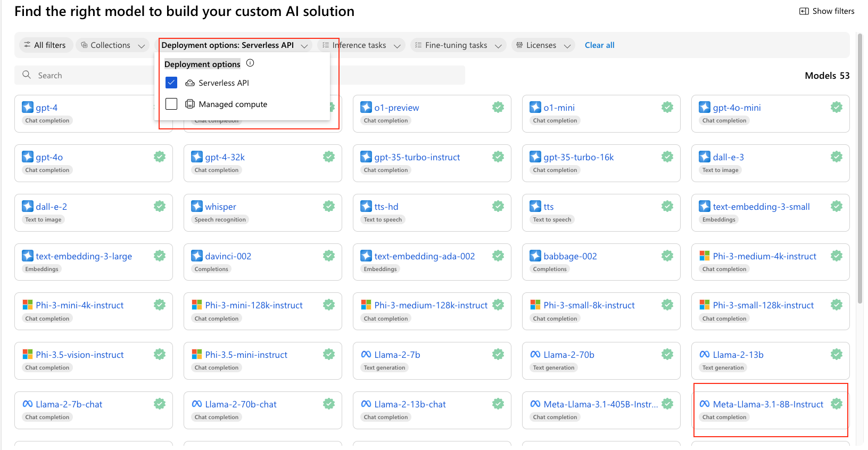Click the Microsoft logo on Phi-3-small-128k-instruct card
Viewport: 868px width, 450px height.
point(705,305)
